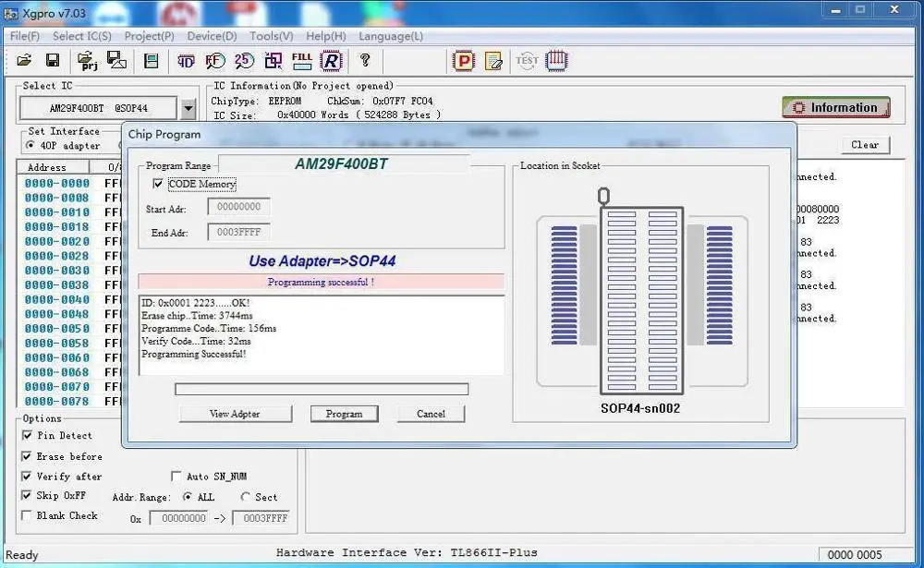
Task: Click the End Adr field
Action: [x=238, y=232]
